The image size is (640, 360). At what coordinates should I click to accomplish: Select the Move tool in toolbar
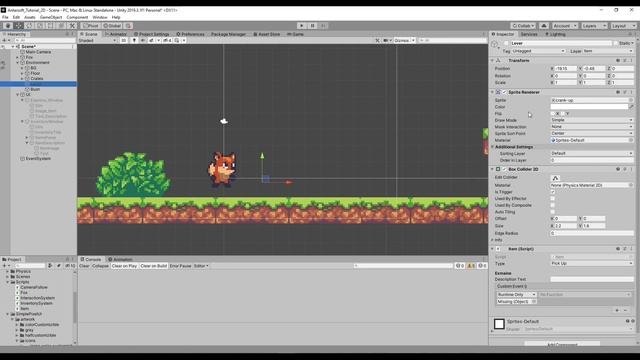coord(18,25)
